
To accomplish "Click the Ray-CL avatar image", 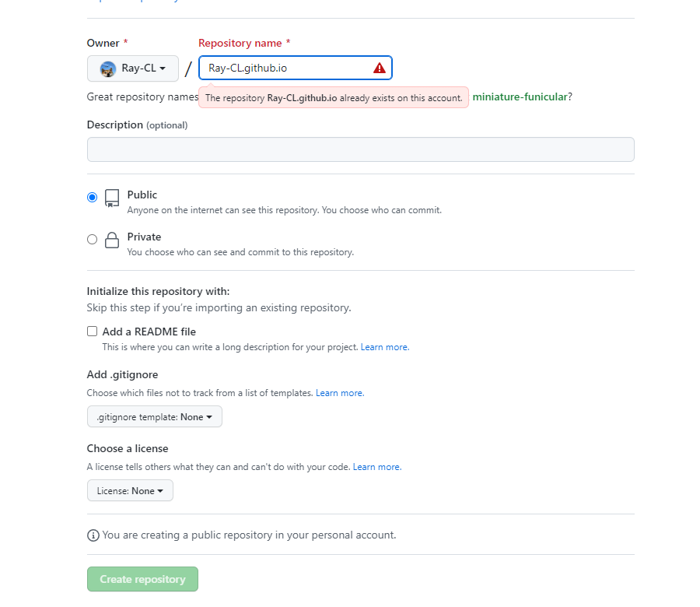I will tap(108, 68).
